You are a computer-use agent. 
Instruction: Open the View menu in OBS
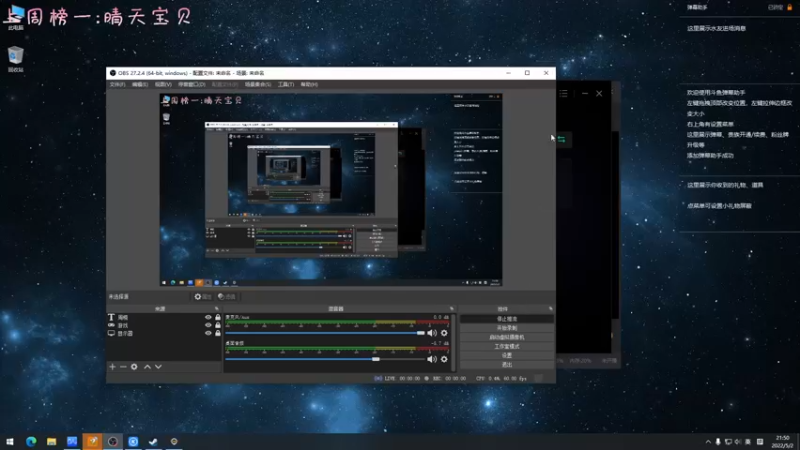(x=163, y=85)
